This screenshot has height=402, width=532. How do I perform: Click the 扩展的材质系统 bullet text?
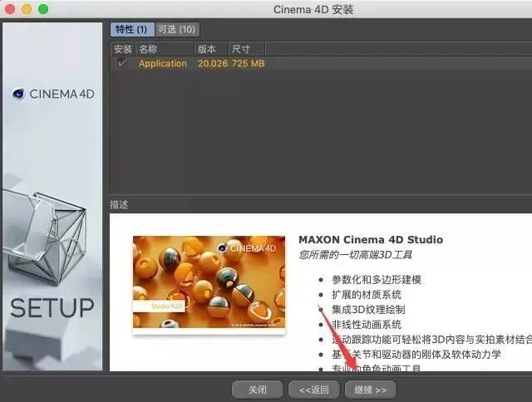click(x=367, y=295)
